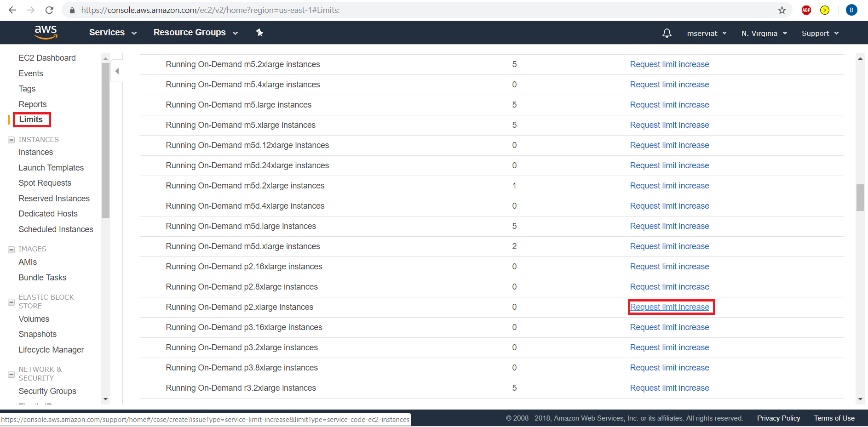Request limit increase for p3.8xlarge instances
868x427 pixels.
pyautogui.click(x=669, y=368)
